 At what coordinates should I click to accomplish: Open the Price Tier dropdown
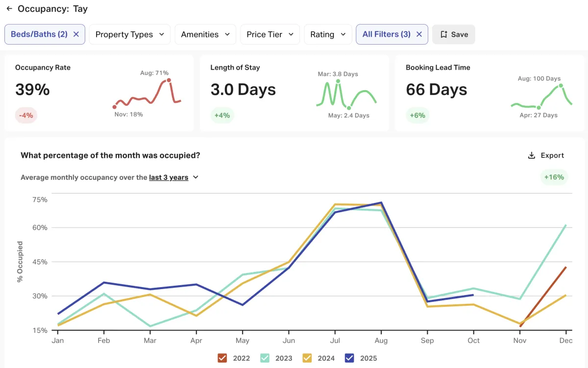[x=269, y=34]
